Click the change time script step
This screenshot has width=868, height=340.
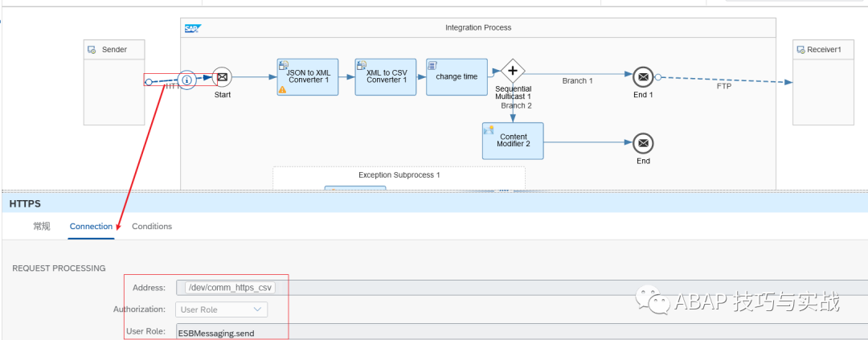point(457,76)
